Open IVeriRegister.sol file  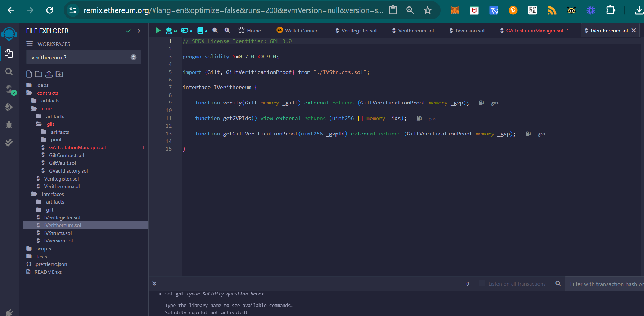[x=62, y=218]
